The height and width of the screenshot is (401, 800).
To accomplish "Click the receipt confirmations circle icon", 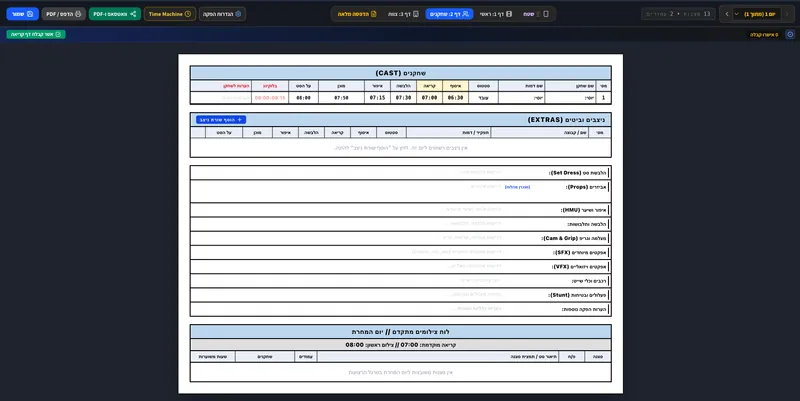I will coord(790,34).
